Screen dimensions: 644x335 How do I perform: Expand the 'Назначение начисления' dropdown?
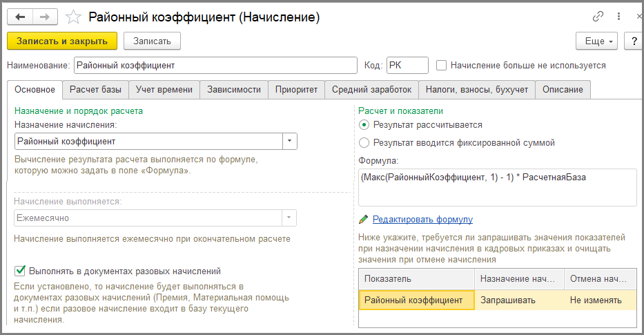(290, 142)
